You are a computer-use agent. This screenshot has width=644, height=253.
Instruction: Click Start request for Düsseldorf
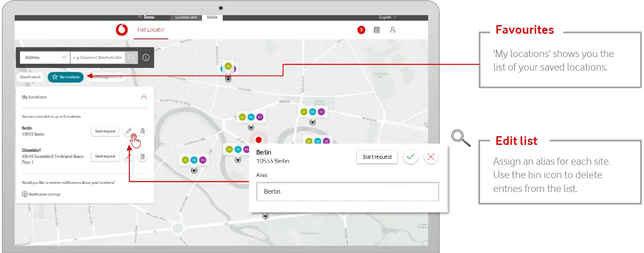click(x=105, y=157)
